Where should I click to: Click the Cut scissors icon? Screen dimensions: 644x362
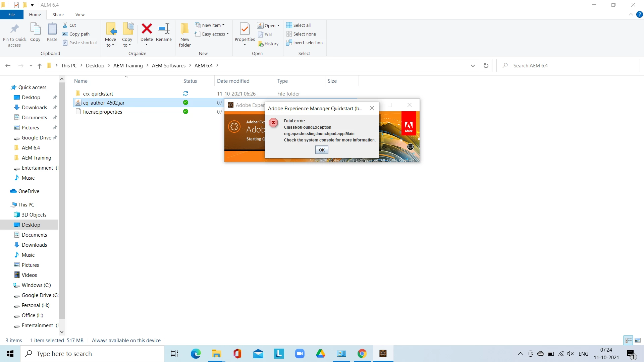[x=65, y=25]
